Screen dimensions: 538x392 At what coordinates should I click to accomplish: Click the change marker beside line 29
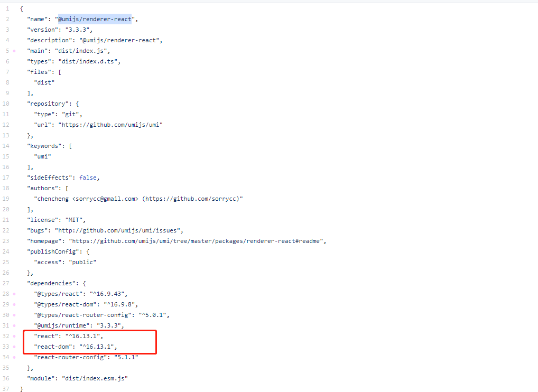click(x=14, y=304)
